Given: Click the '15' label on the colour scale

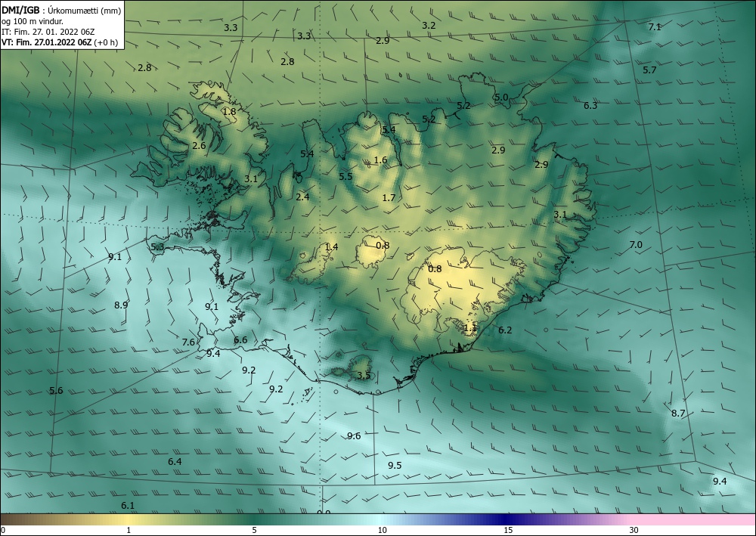Looking at the screenshot, I should [508, 530].
